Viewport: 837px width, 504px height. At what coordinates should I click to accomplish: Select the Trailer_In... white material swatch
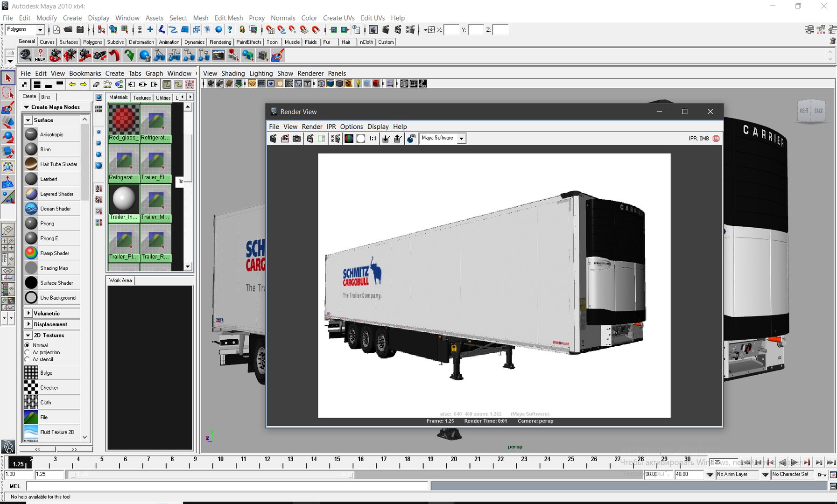point(124,203)
